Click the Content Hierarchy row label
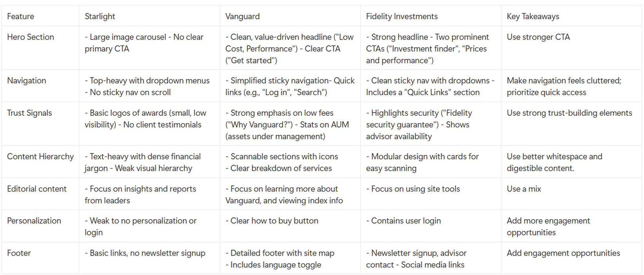The image size is (644, 275). pos(40,156)
